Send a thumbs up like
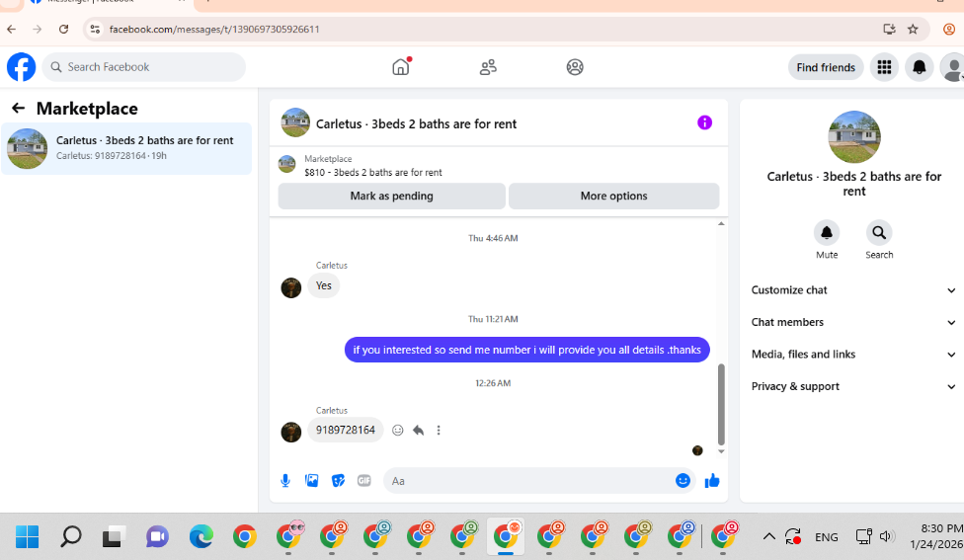Image resolution: width=964 pixels, height=560 pixels. [x=712, y=481]
